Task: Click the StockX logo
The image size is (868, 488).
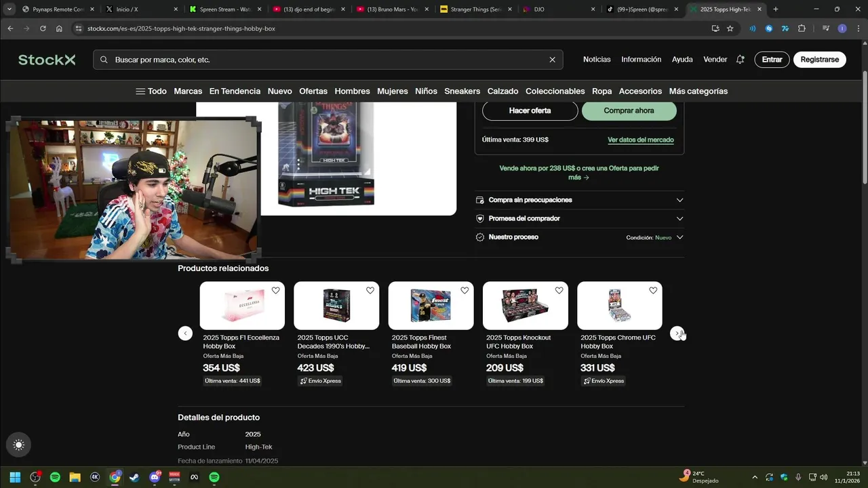Action: [x=47, y=60]
